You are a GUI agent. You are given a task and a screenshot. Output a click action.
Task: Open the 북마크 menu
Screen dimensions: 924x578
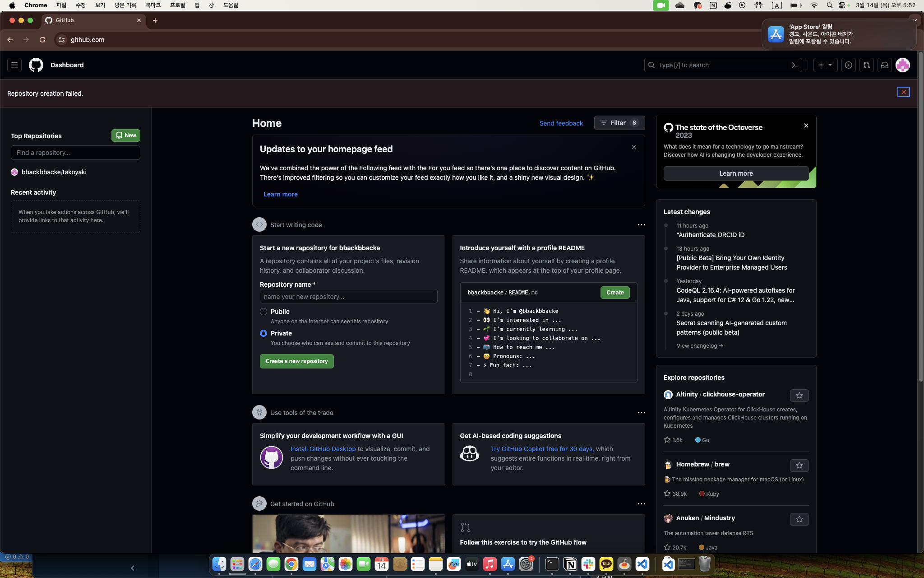pyautogui.click(x=153, y=5)
